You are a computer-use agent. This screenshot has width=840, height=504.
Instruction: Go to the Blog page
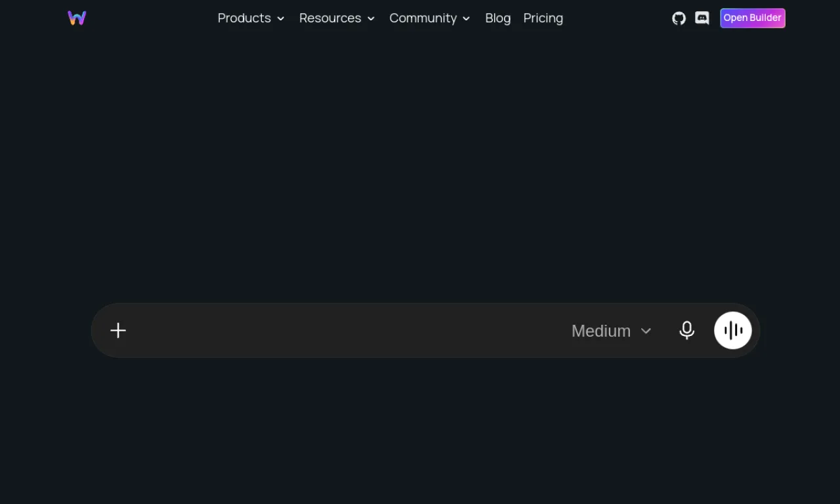point(498,18)
